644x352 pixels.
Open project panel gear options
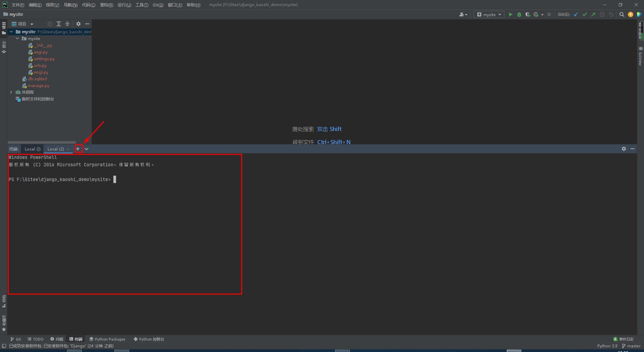(78, 24)
